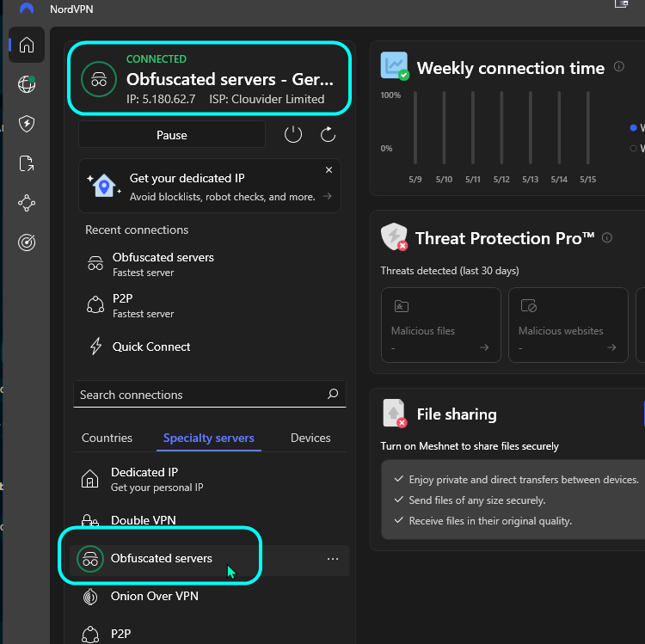Click the P2P icon in specialty list
The image size is (645, 644).
click(x=90, y=635)
